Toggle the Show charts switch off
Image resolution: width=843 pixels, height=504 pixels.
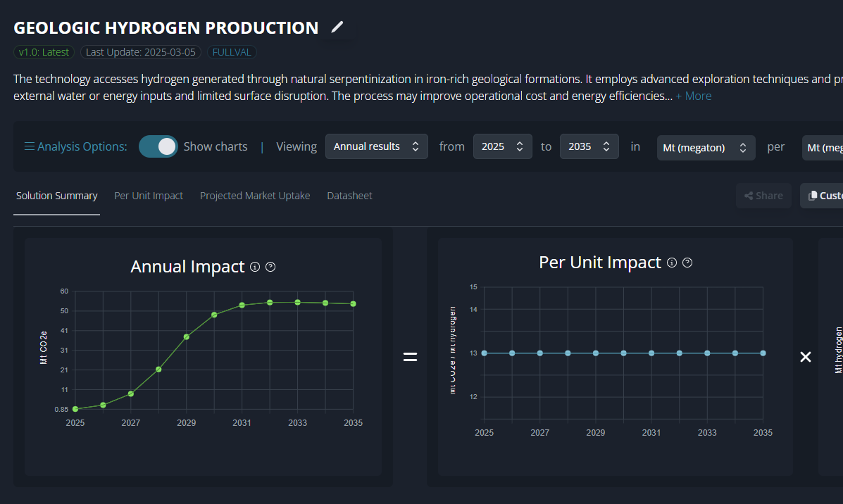pos(158,146)
